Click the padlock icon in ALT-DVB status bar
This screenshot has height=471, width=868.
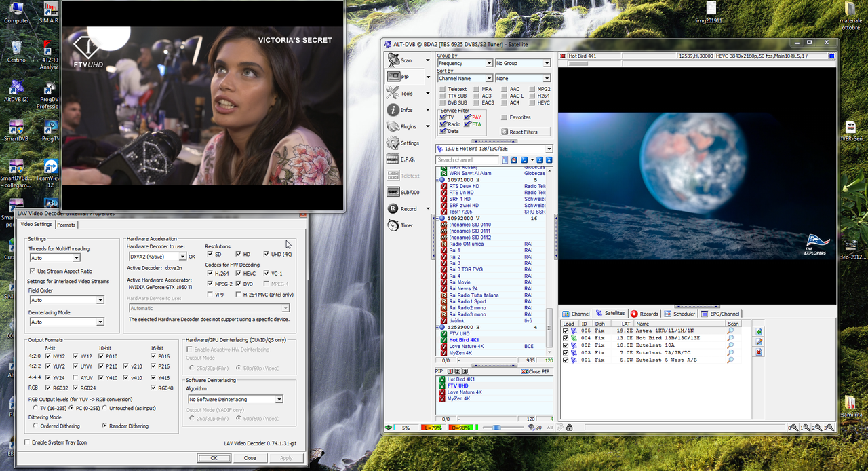pos(569,428)
